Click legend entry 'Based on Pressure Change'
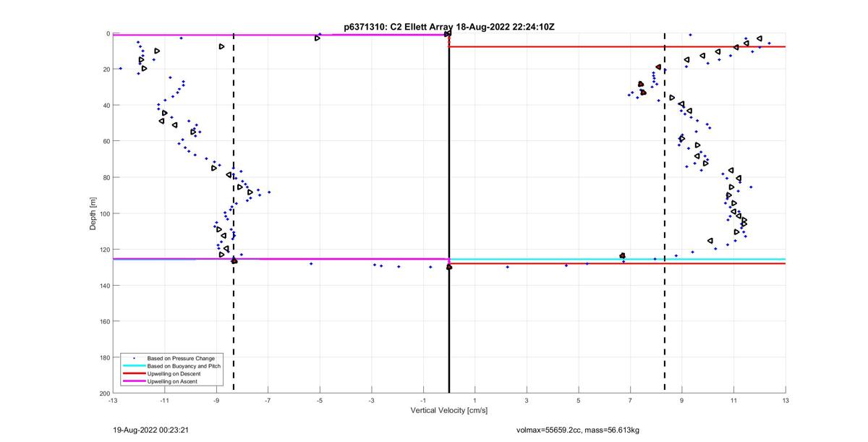Image resolution: width=868 pixels, height=442 pixels. (181, 359)
